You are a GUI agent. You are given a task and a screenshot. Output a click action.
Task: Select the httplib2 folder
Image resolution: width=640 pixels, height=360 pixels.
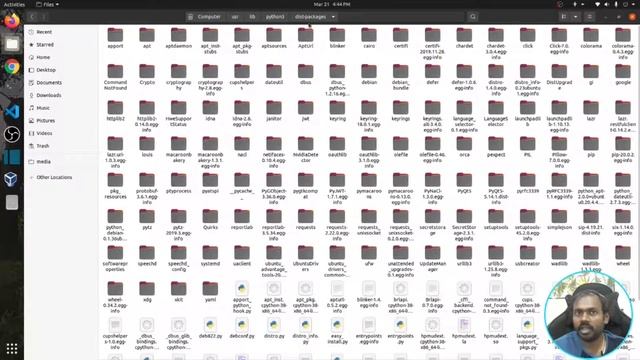[x=115, y=111]
